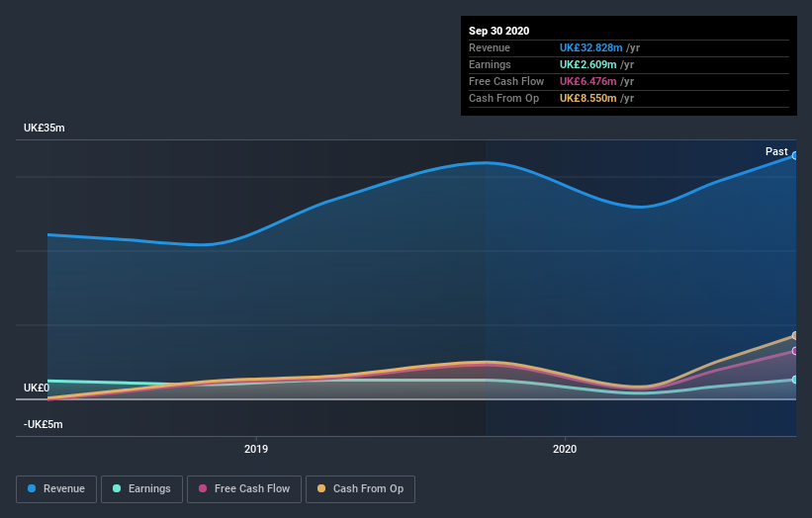Screen dimensions: 812x518
Task: Toggle the Revenue legend button
Action: [56, 489]
